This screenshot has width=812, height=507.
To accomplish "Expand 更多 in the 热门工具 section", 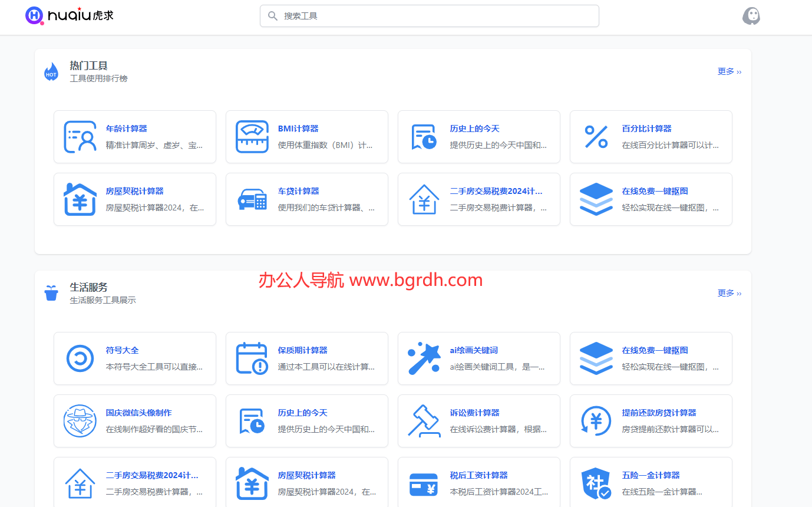I will tap(729, 71).
